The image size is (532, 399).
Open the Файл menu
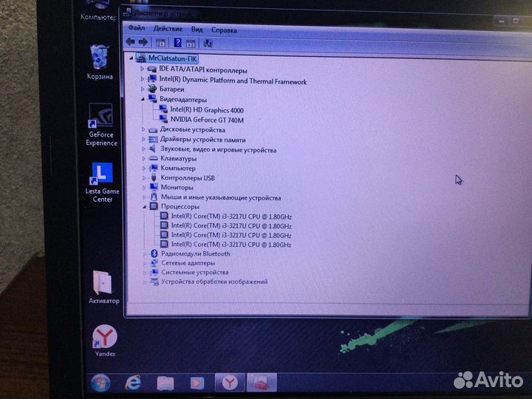click(137, 28)
